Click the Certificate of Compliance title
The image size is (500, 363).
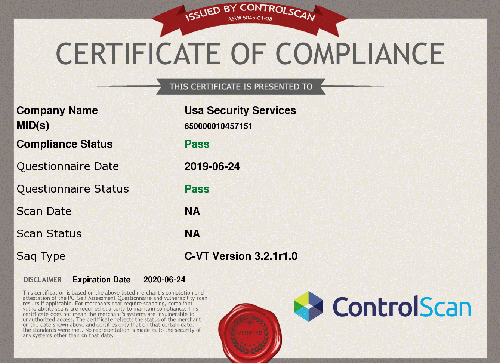(250, 54)
